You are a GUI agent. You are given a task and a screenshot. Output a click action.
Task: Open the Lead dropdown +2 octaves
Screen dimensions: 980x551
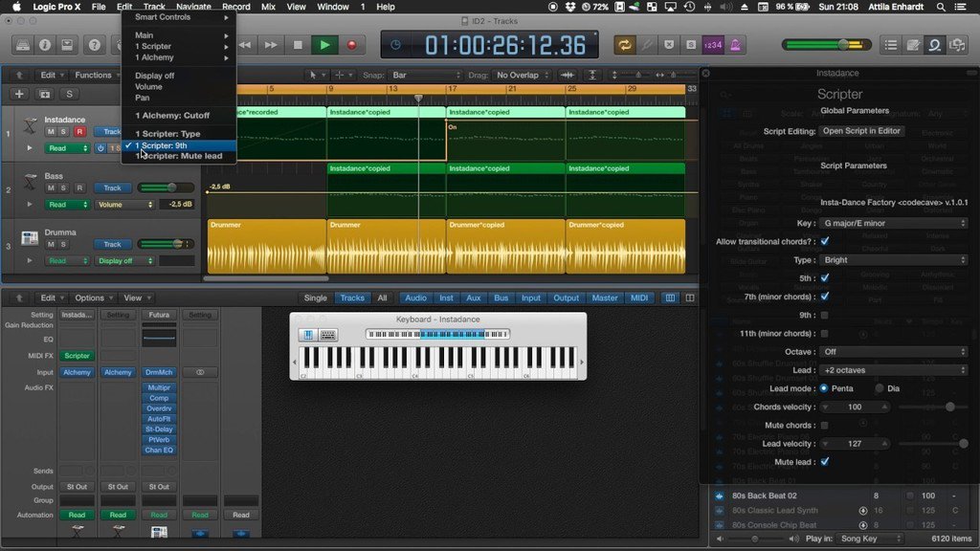894,370
